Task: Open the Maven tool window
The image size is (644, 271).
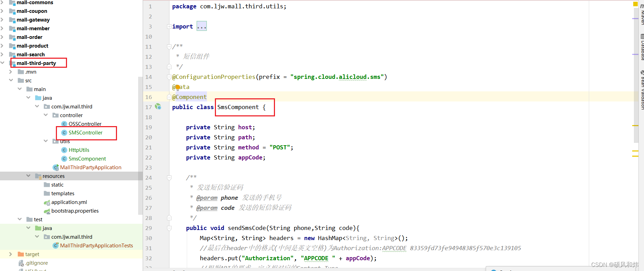Action: 642,14
